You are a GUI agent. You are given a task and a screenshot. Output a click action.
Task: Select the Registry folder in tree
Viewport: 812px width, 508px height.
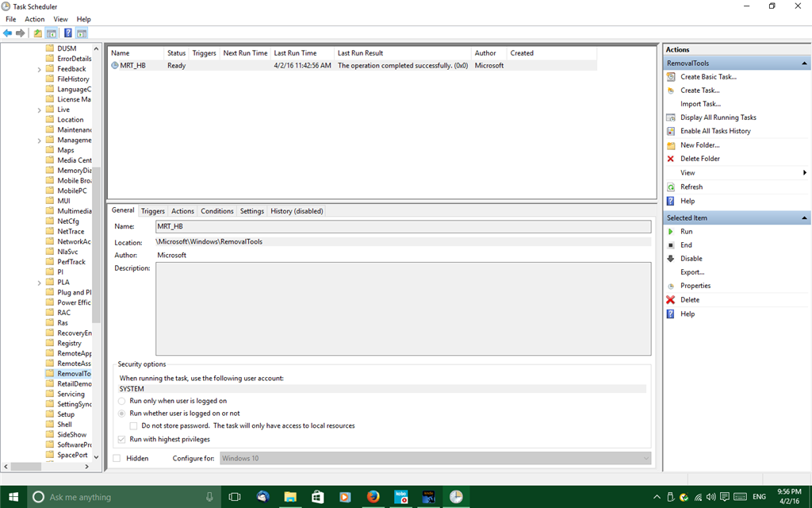(x=69, y=343)
